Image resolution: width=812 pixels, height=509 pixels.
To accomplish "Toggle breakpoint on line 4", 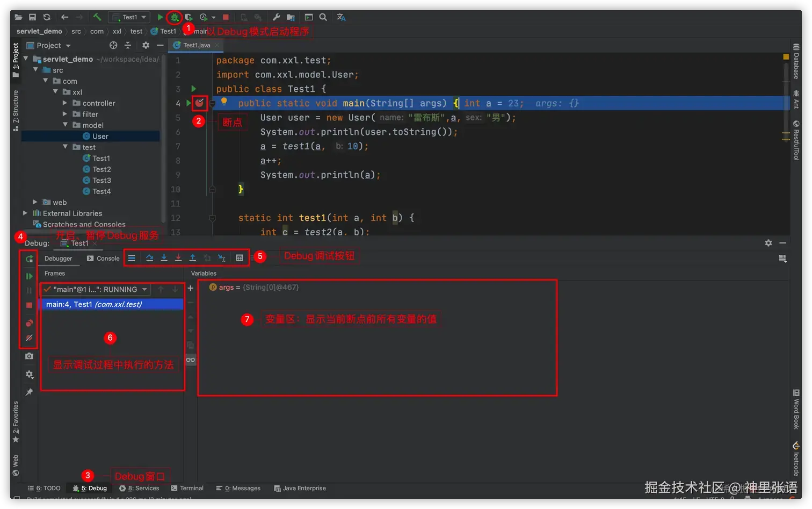I will coord(200,103).
